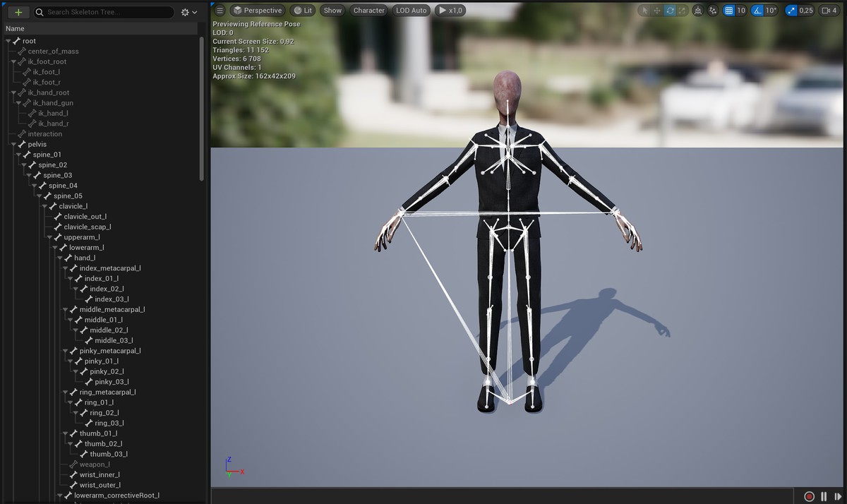Open the viewport hamburger menu

[x=220, y=11]
